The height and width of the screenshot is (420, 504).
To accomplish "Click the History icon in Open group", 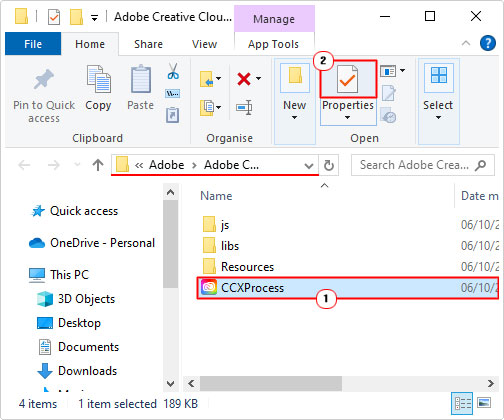I will (x=389, y=115).
